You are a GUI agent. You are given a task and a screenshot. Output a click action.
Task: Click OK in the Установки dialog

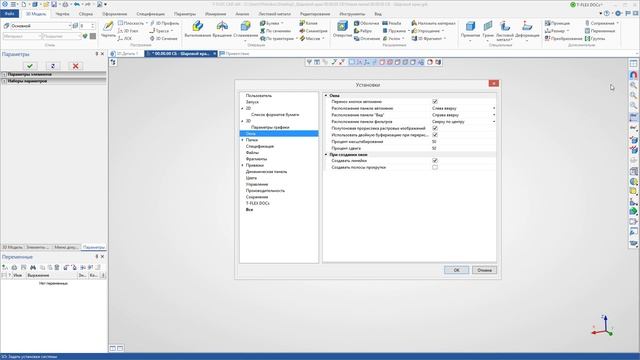456,270
